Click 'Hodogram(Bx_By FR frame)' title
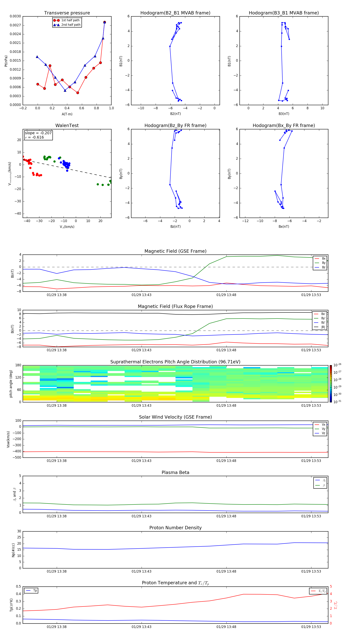 coord(284,125)
